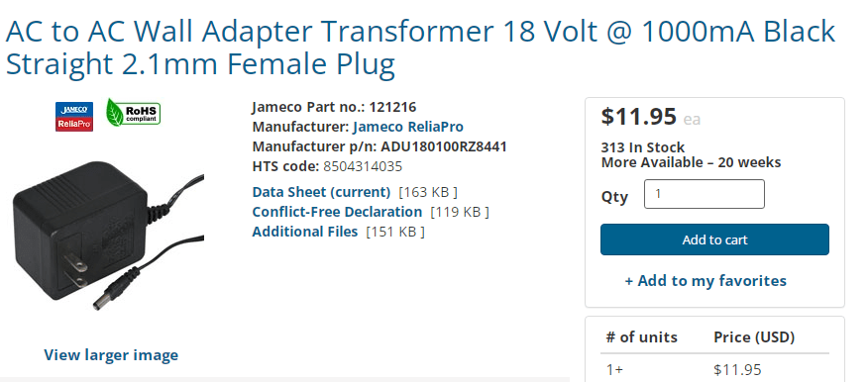Image resolution: width=868 pixels, height=382 pixels.
Task: Follow the Jameco ReliaPro manufacturer link
Action: coord(408,127)
